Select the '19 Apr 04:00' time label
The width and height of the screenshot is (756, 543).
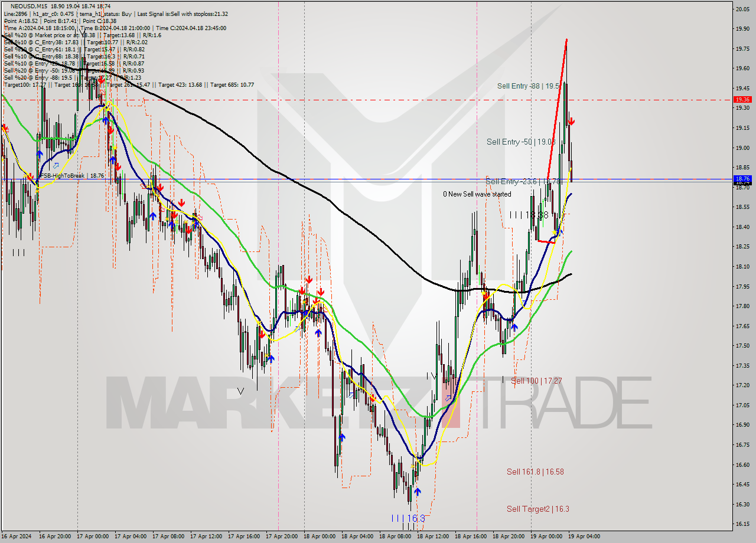584,537
